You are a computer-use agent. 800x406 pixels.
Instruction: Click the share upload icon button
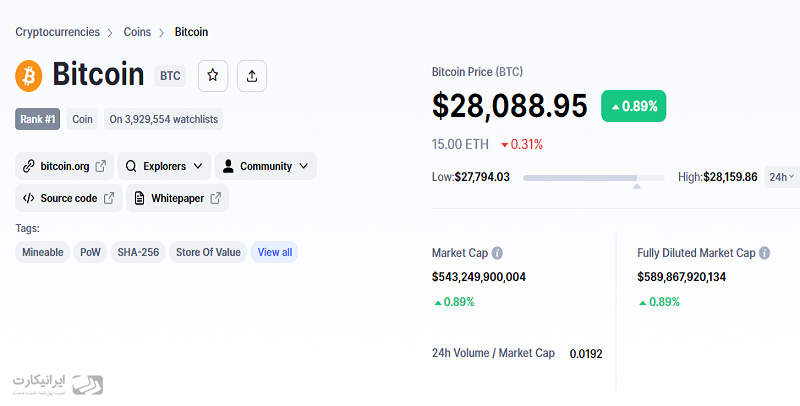click(x=252, y=76)
